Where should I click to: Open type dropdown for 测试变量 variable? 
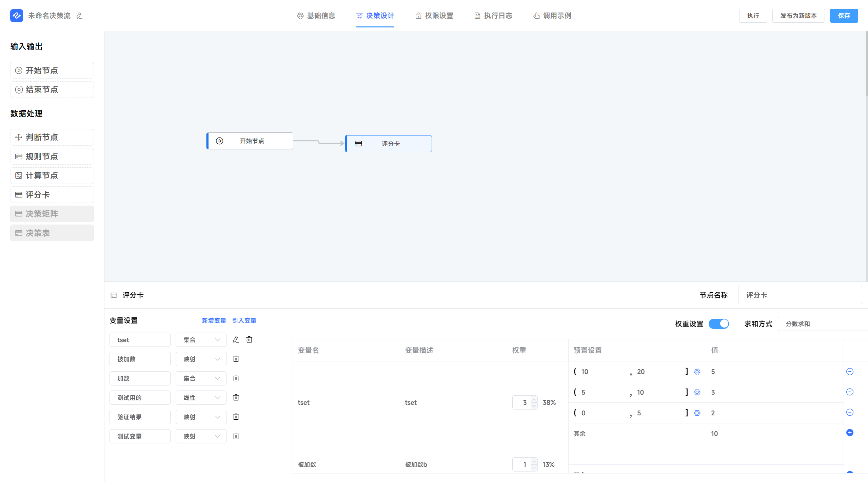(201, 436)
